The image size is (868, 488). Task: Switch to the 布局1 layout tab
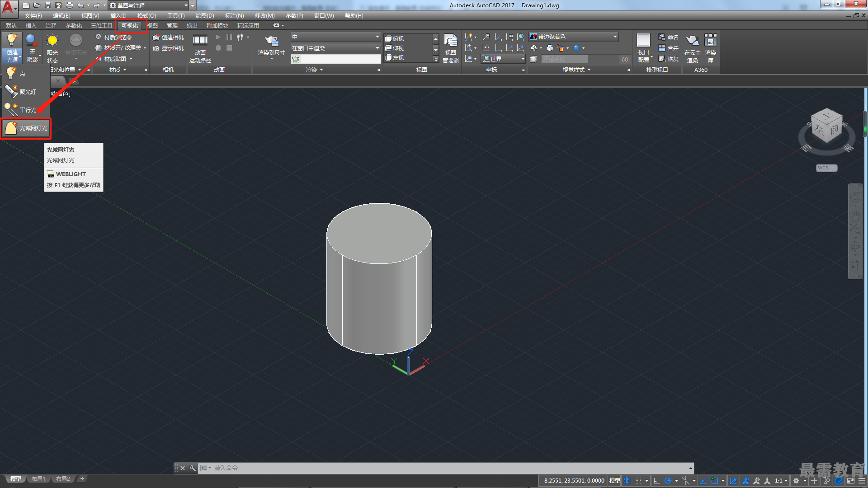coord(38,479)
